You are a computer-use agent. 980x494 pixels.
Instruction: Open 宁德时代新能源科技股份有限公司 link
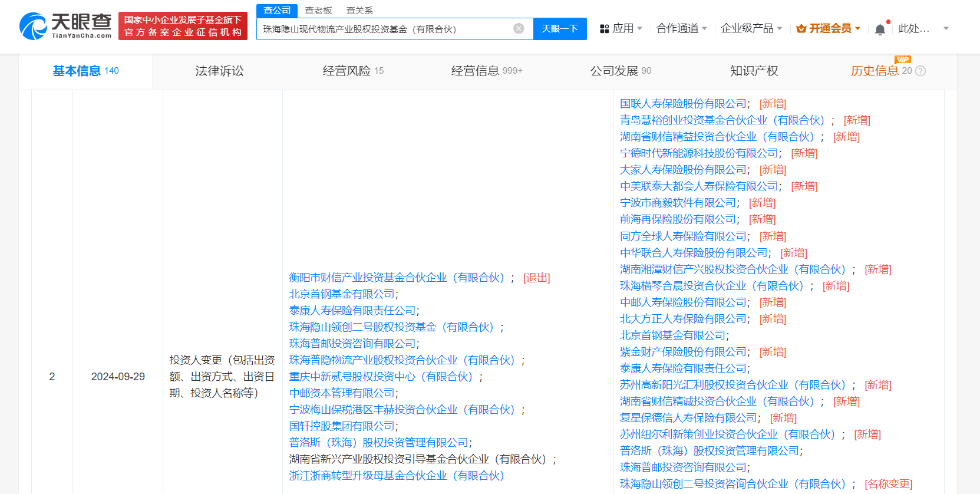pos(699,153)
